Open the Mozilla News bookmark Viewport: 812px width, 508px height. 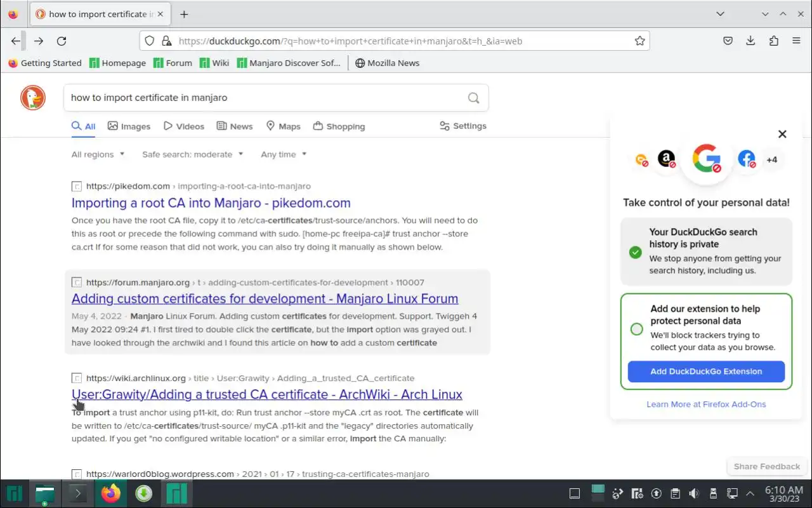pos(387,63)
